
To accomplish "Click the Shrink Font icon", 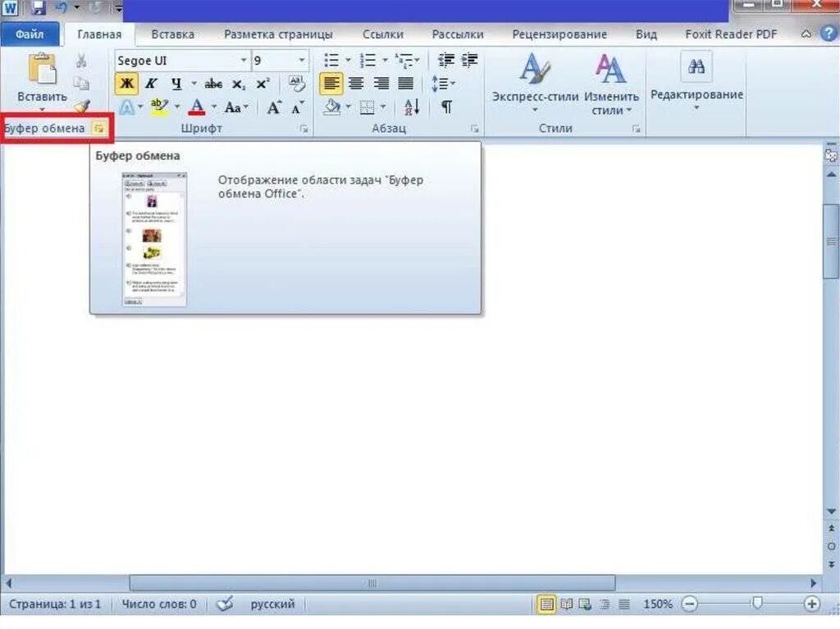I will 297,107.
